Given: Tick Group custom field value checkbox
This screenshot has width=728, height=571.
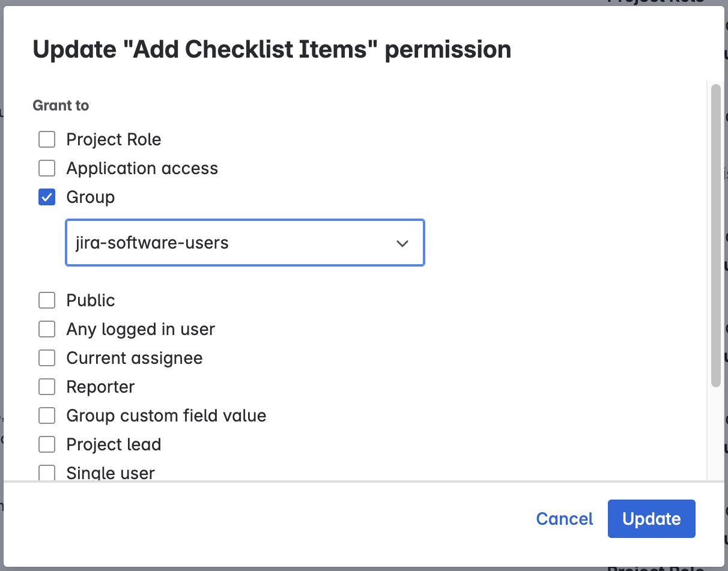Looking at the screenshot, I should point(47,416).
